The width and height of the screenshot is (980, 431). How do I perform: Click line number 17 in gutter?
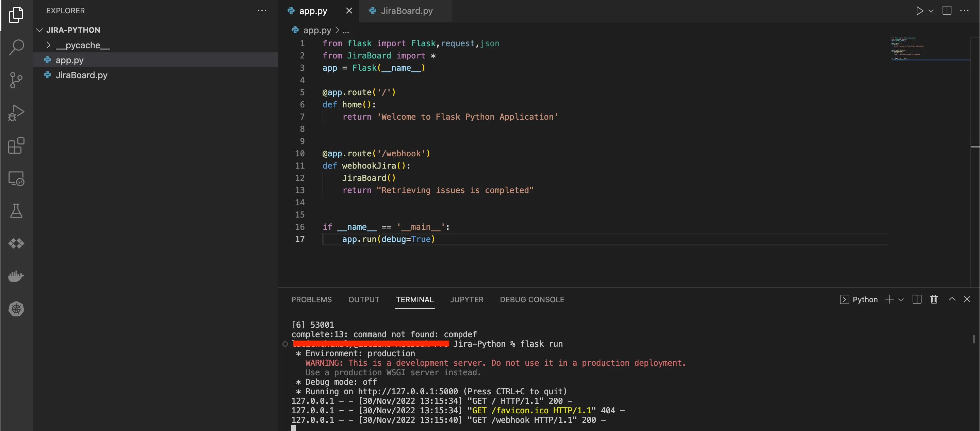pyautogui.click(x=300, y=239)
